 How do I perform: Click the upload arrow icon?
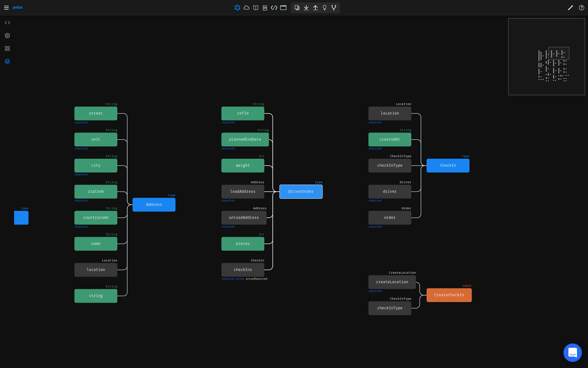coord(315,8)
